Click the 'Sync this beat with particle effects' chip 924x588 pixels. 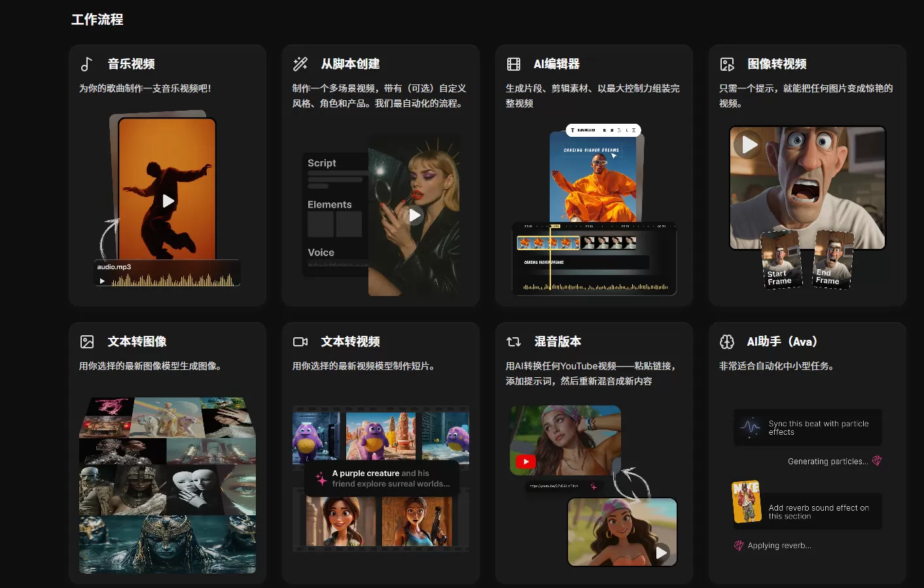tap(808, 428)
